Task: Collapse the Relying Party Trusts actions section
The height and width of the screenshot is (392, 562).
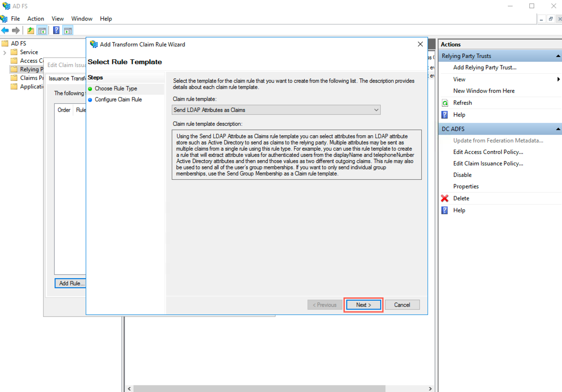Action: tap(558, 55)
